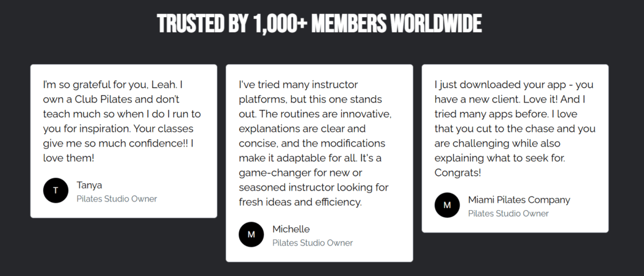
Task: Click the "Trusted by 1,000+ Members Worldwide" heading
Action: point(319,24)
